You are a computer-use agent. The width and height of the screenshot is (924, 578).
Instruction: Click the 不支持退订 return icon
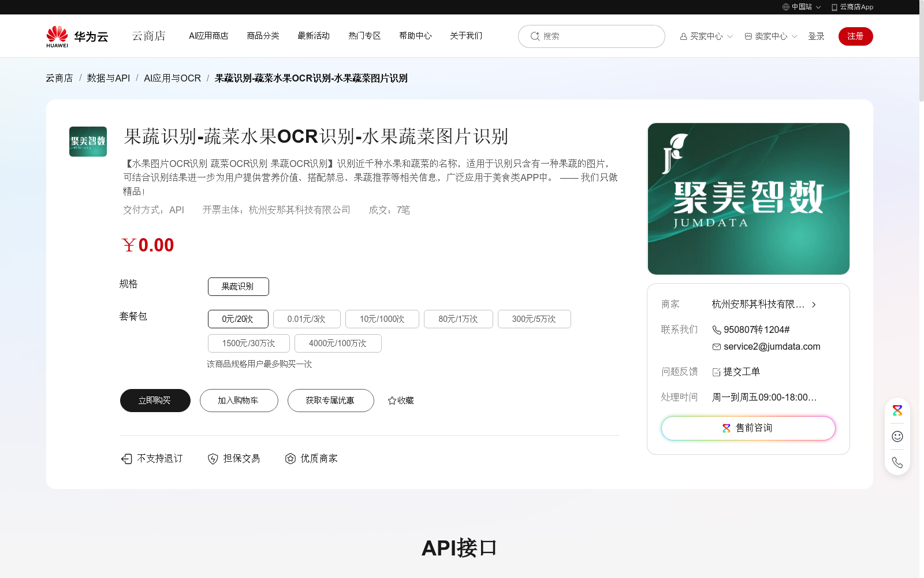(x=126, y=458)
